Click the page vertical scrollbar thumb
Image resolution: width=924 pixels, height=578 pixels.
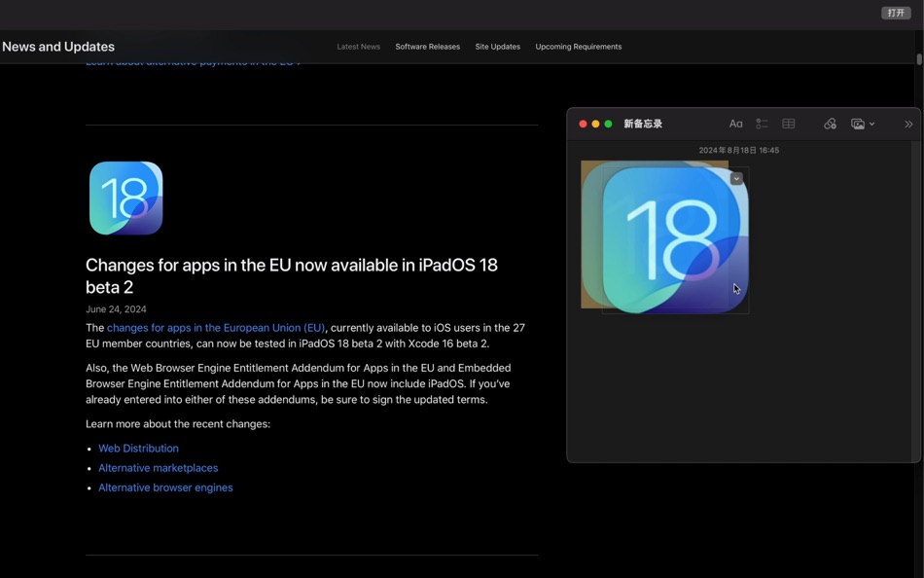(919, 59)
